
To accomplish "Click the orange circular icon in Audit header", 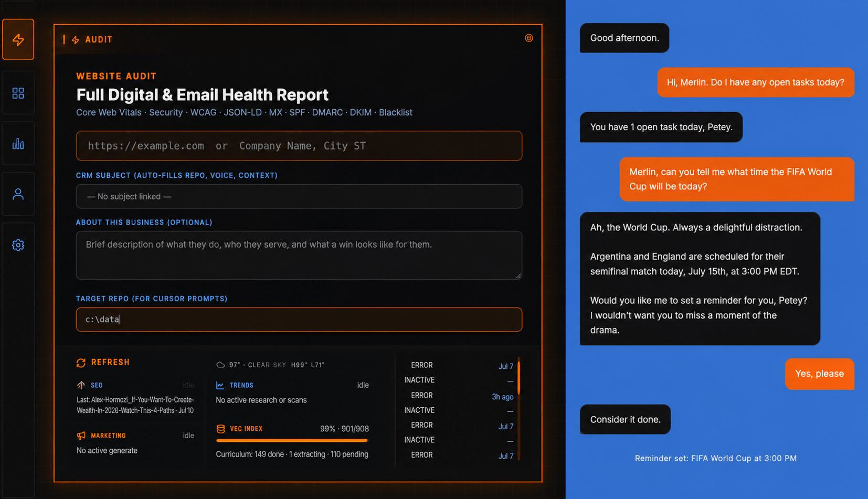I will (529, 38).
